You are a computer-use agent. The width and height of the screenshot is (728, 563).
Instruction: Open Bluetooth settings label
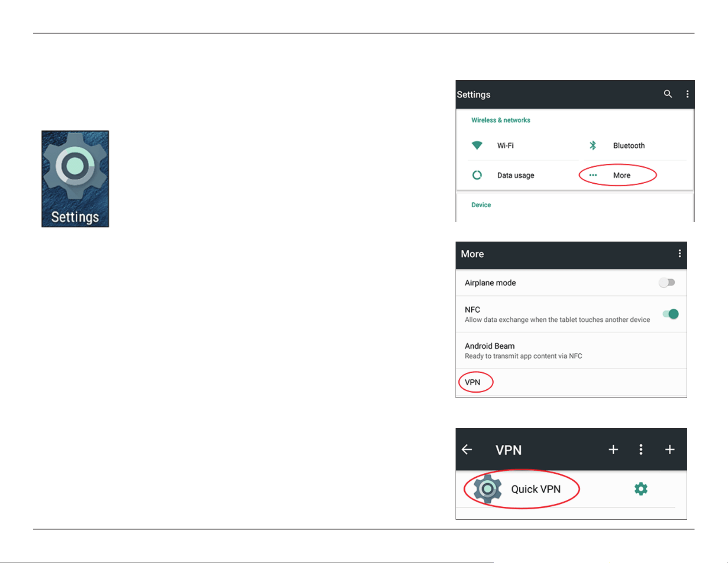pyautogui.click(x=629, y=146)
